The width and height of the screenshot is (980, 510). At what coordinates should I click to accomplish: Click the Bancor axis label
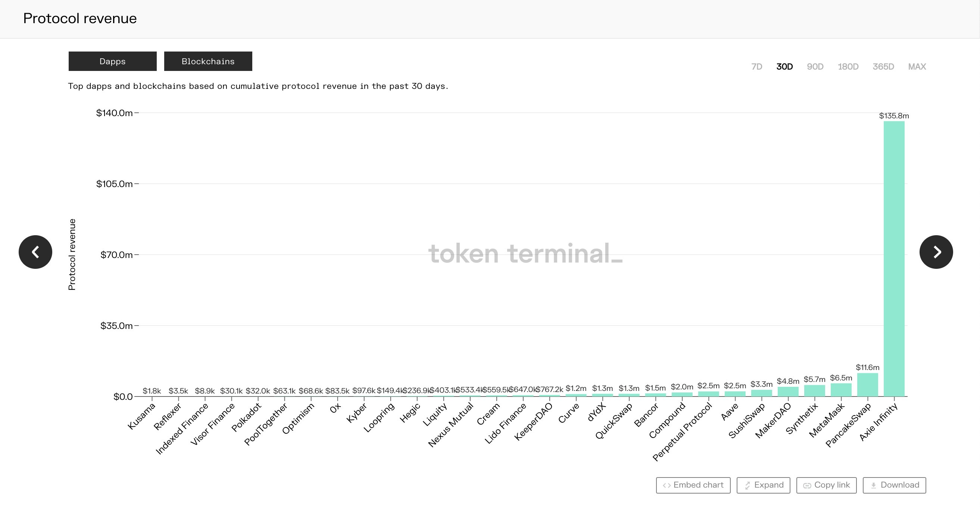pyautogui.click(x=646, y=415)
